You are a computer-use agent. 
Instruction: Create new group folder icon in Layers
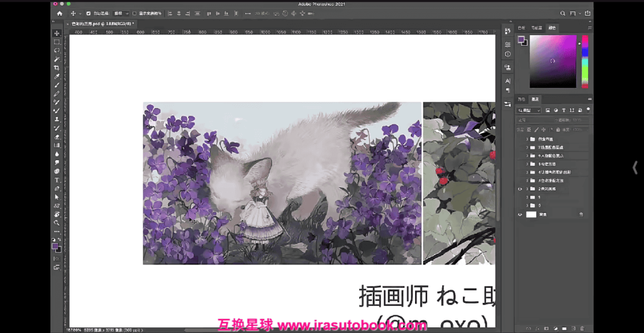point(564,329)
